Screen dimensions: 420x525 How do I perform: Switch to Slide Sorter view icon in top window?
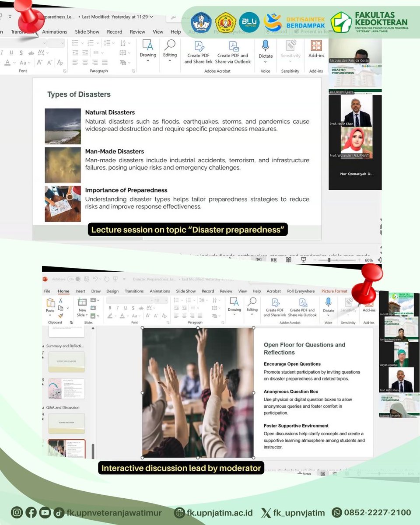273,260
